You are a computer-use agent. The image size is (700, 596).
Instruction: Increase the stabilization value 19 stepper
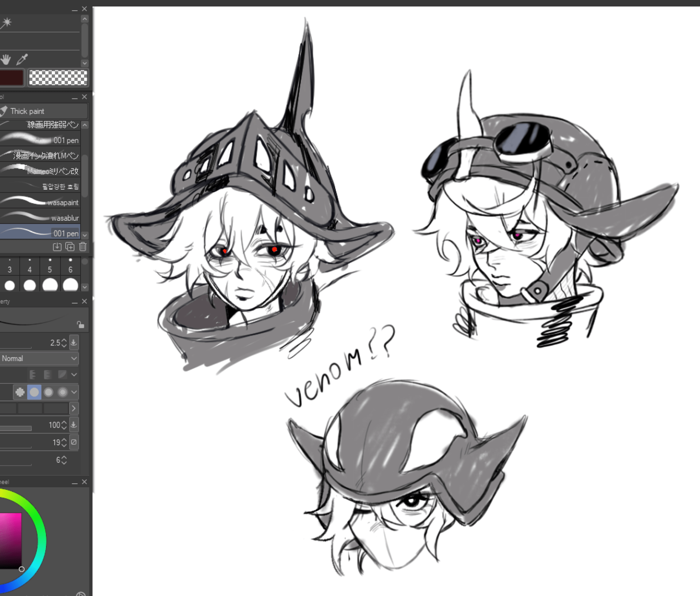[64, 440]
